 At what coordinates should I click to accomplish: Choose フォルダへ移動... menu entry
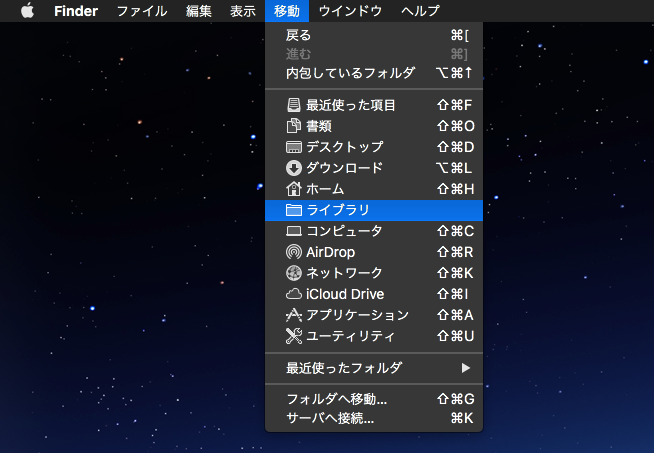pos(374,399)
